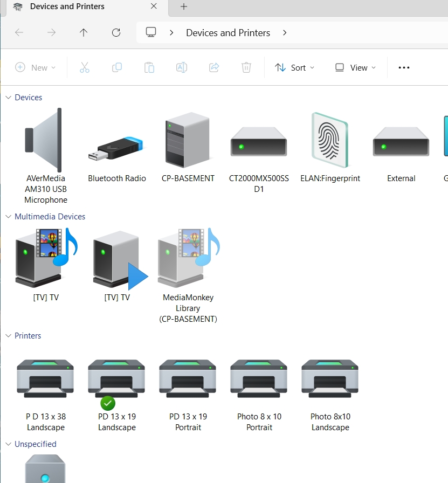Go up one level with the up arrow
This screenshot has height=483, width=448.
click(84, 32)
